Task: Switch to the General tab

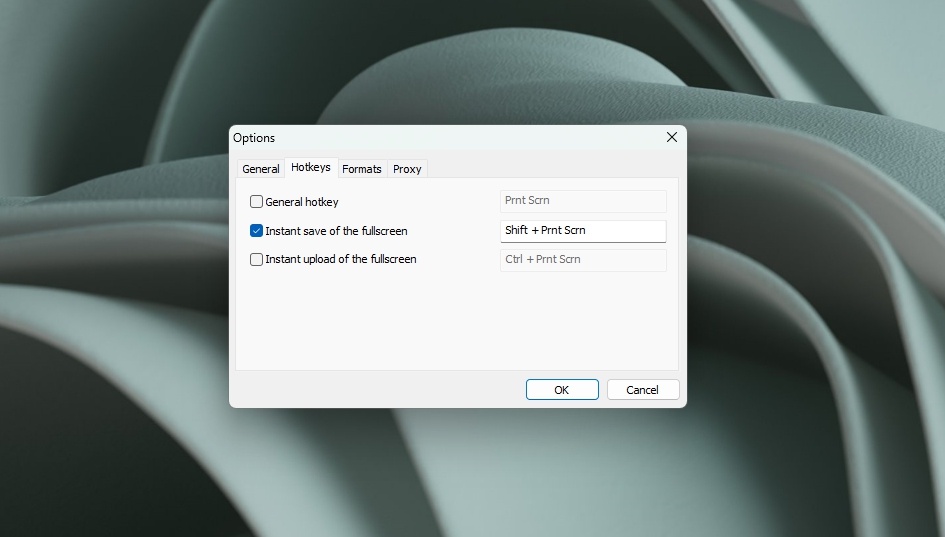Action: coord(260,169)
